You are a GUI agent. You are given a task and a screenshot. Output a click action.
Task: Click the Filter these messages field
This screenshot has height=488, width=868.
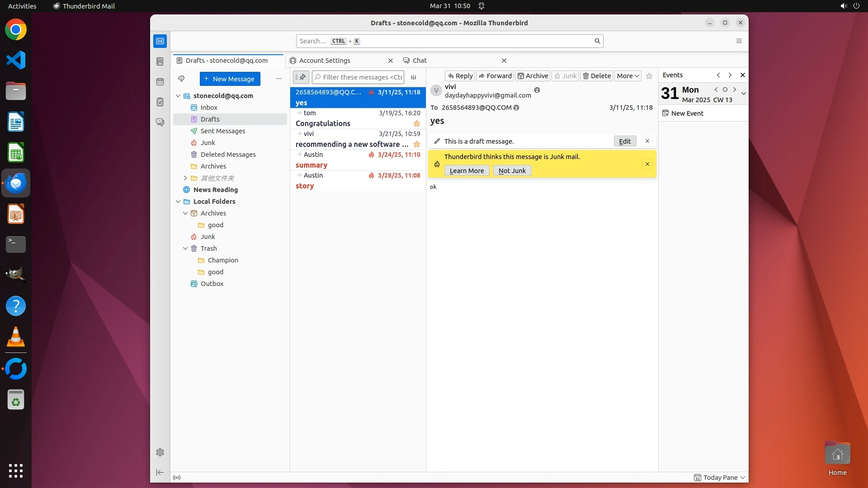(x=362, y=77)
